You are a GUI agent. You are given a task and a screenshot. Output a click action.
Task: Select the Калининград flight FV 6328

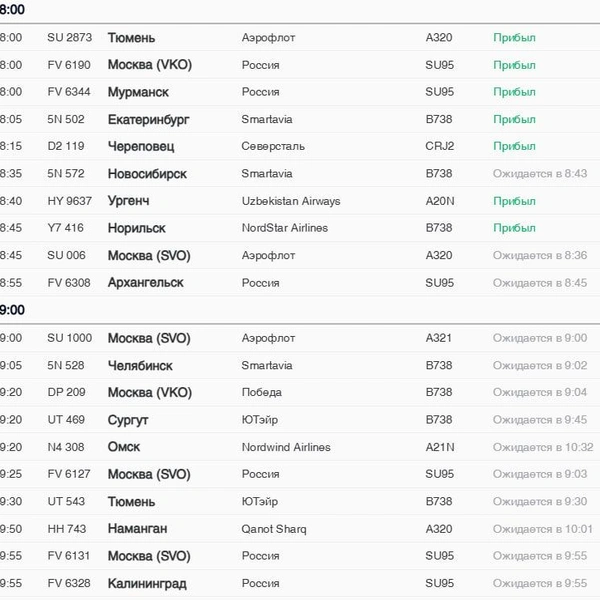300,583
